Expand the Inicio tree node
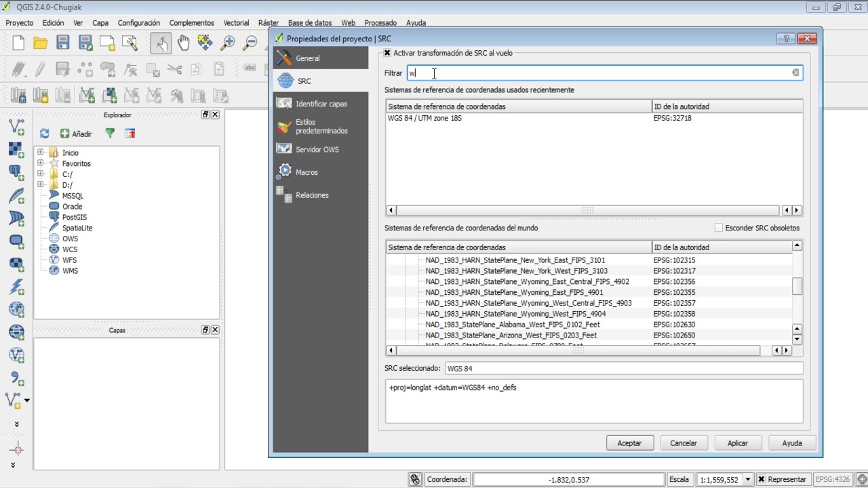Screen dimensions: 868x488 (41, 152)
